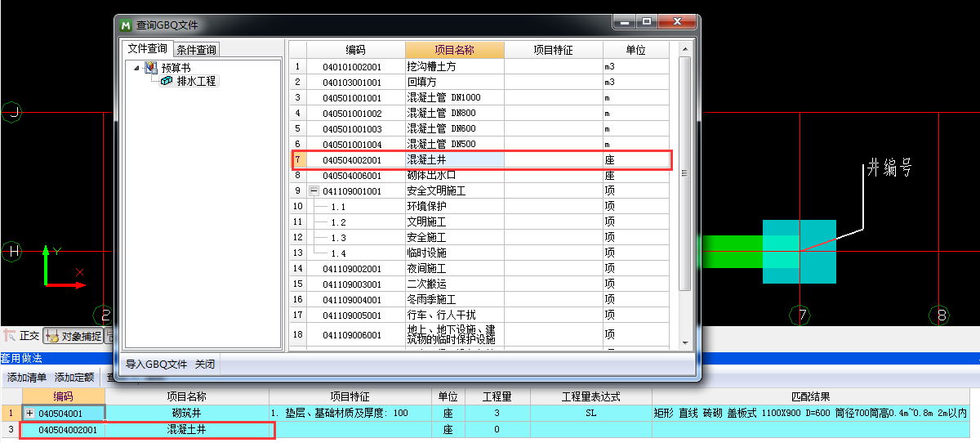The image size is (980, 443).
Task: Select the 排水工程 cube icon
Action: 166,81
